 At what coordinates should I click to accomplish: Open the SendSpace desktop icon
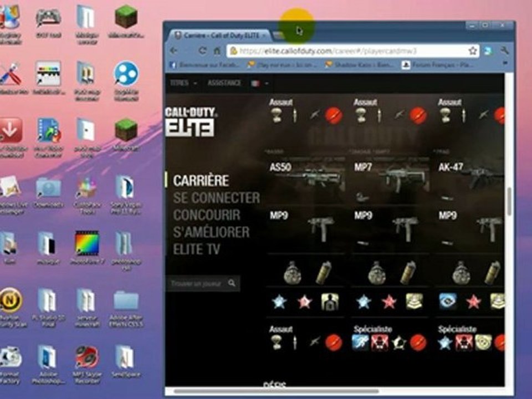point(126,361)
